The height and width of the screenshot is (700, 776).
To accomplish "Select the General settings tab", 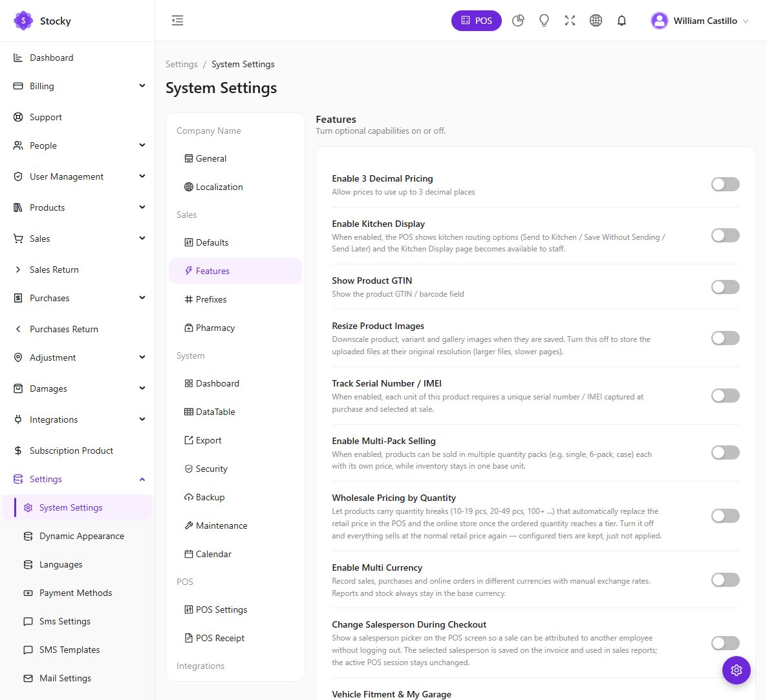I will (235, 158).
